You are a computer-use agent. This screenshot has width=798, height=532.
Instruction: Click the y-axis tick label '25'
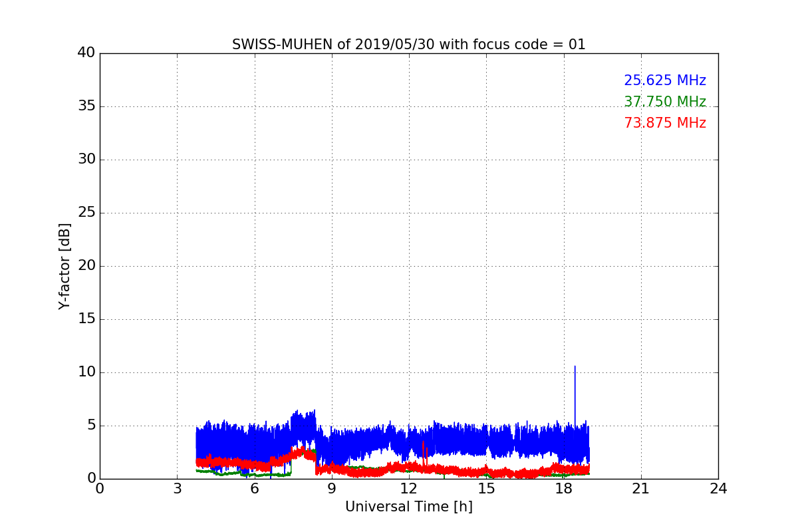click(86, 213)
